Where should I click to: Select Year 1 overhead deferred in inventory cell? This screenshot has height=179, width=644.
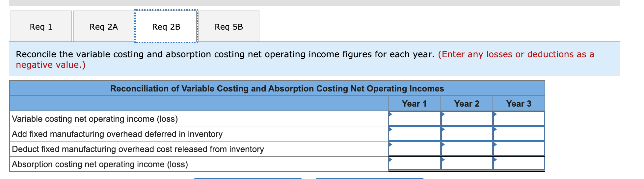point(415,134)
